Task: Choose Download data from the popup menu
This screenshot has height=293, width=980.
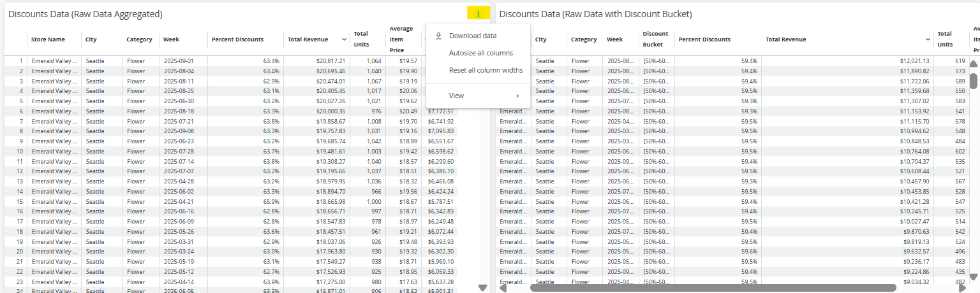Action: pos(478,36)
